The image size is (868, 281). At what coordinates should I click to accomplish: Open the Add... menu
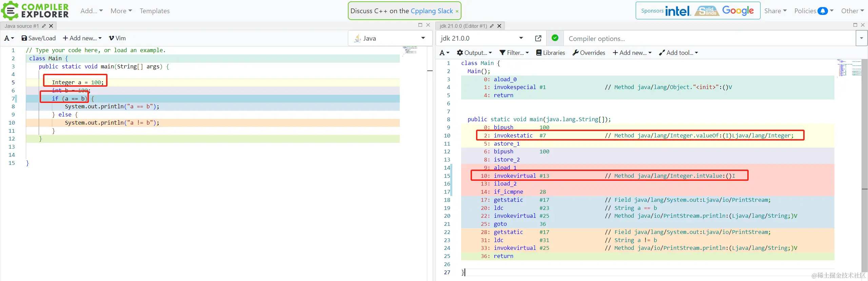[x=92, y=11]
